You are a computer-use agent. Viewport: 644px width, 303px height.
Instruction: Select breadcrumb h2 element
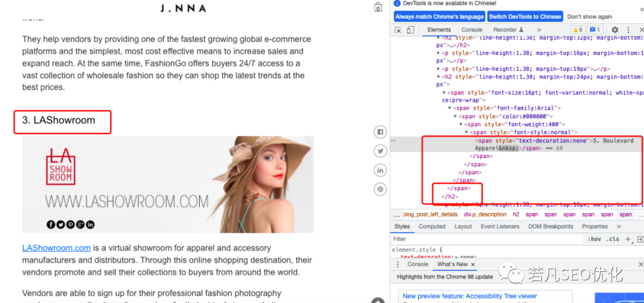point(516,215)
